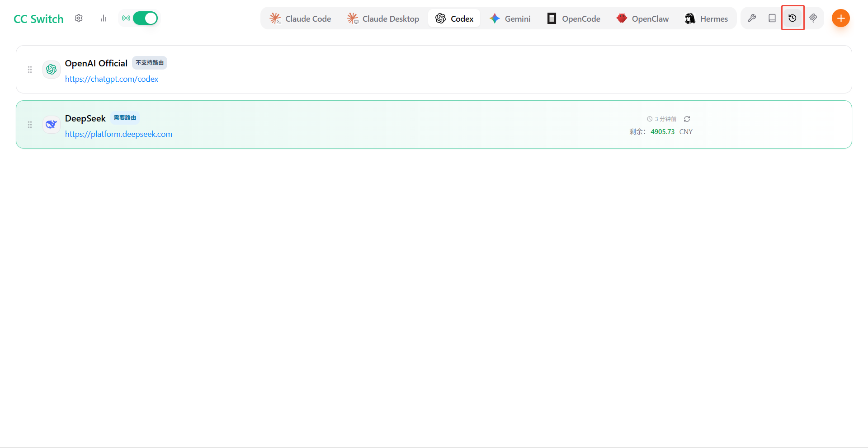Open the https://chatgpt.com/codex link

112,79
